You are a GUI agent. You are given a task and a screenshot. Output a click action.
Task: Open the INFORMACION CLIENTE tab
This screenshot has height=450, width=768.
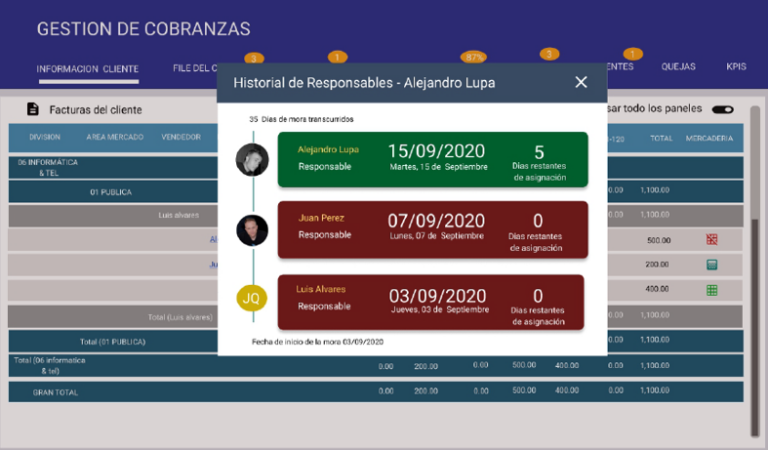pyautogui.click(x=88, y=69)
